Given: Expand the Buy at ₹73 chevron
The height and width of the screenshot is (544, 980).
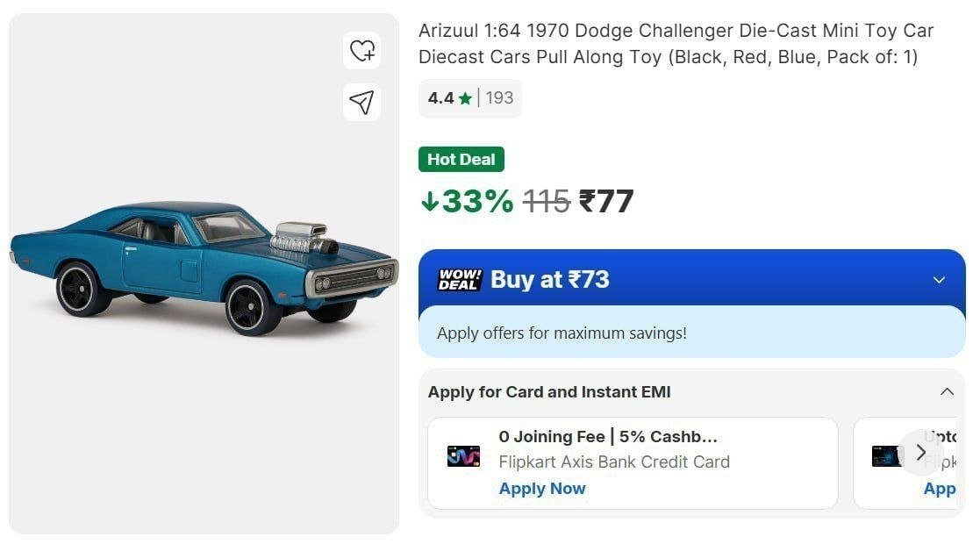Looking at the screenshot, I should coord(939,280).
